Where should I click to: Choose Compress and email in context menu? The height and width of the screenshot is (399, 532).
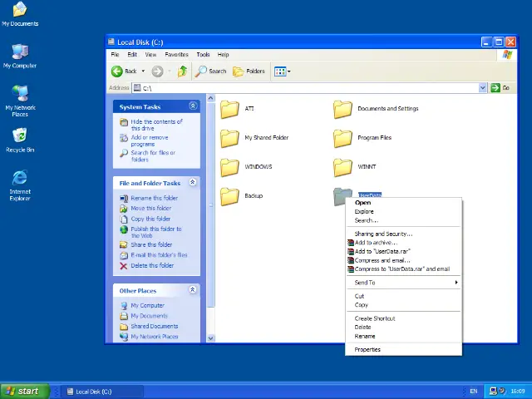403,260
